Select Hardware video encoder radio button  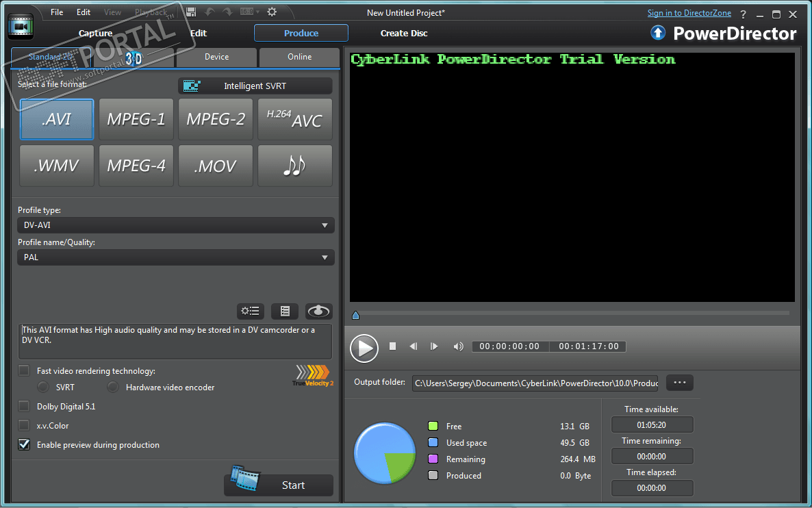tap(112, 387)
